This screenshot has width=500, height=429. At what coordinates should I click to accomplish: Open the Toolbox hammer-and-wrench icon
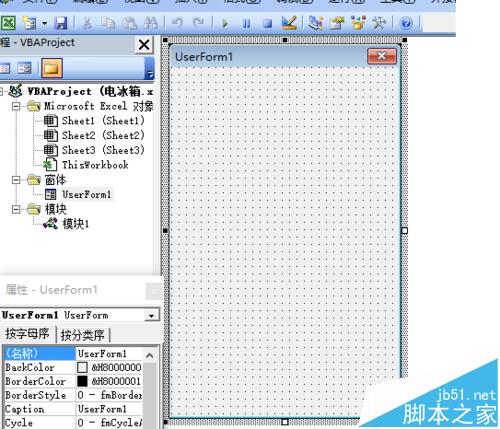click(x=379, y=23)
